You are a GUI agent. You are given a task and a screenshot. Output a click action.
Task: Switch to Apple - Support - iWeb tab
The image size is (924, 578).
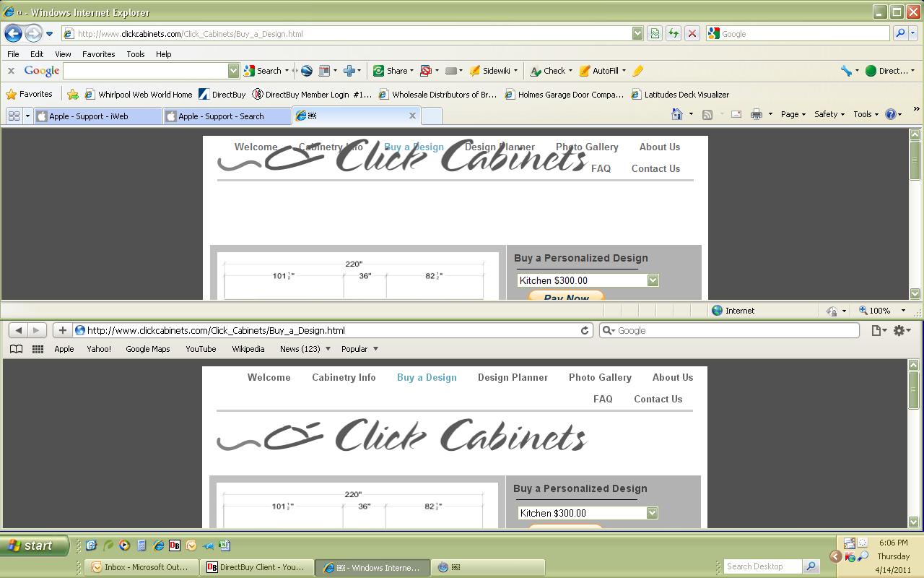[98, 116]
